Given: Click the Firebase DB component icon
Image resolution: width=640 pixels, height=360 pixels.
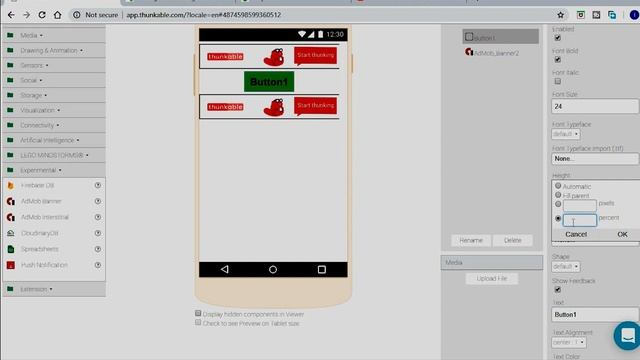Looking at the screenshot, I should (x=11, y=185).
